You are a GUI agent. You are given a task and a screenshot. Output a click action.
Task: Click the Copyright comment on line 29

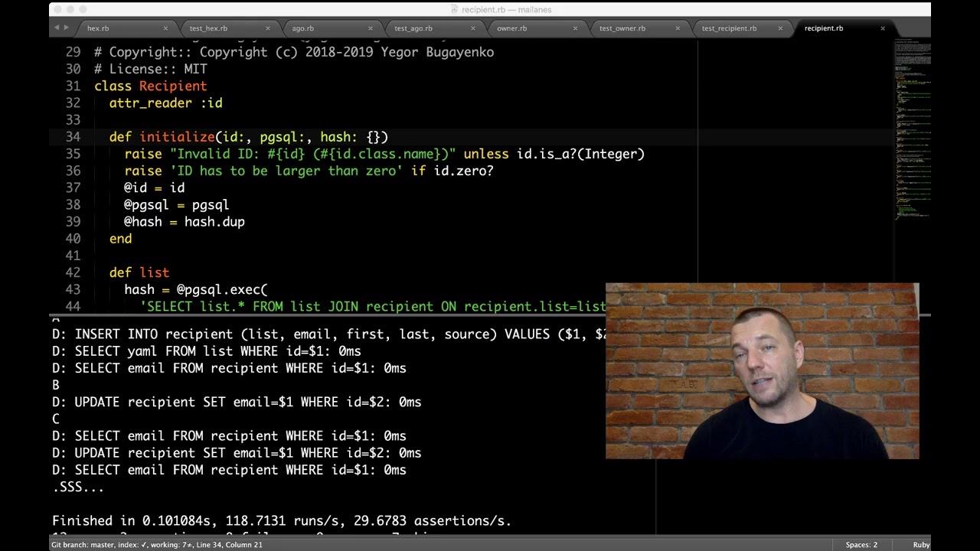[294, 53]
